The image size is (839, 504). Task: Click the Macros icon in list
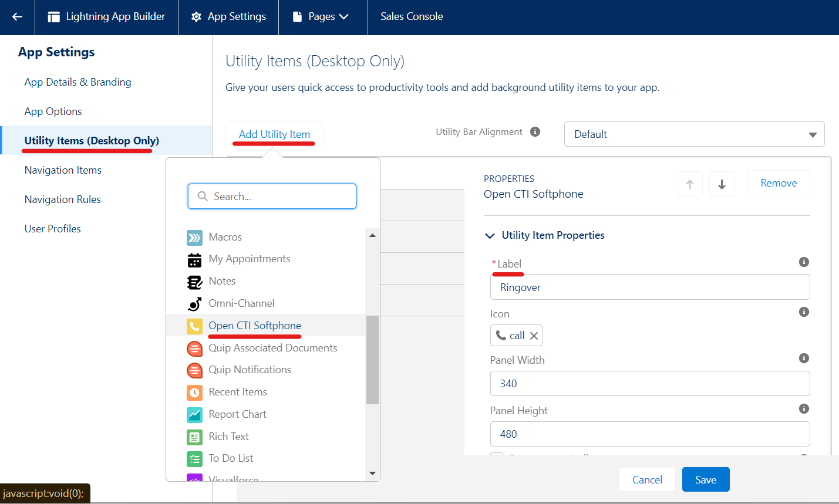[194, 237]
